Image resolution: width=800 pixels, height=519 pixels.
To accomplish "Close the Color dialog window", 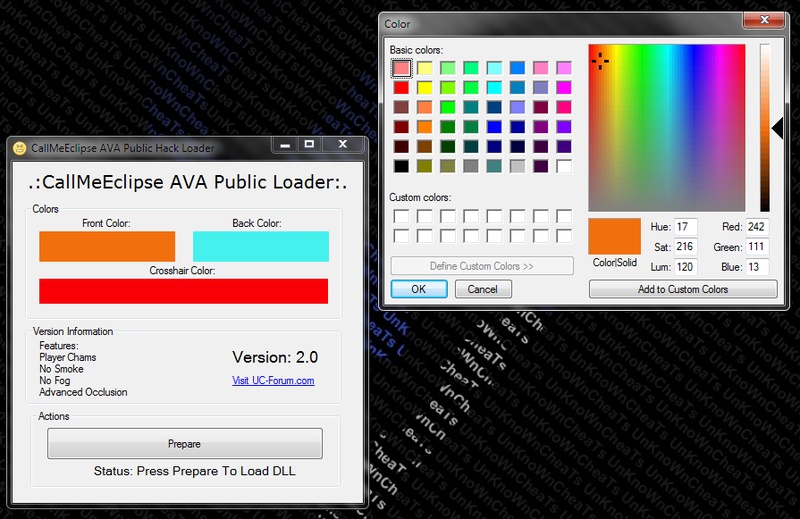I will 764,20.
